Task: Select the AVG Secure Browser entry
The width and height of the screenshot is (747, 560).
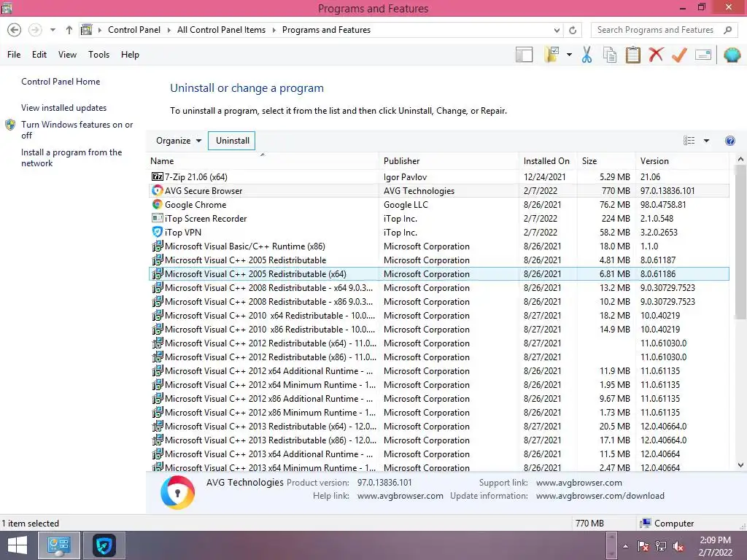Action: pyautogui.click(x=438, y=190)
